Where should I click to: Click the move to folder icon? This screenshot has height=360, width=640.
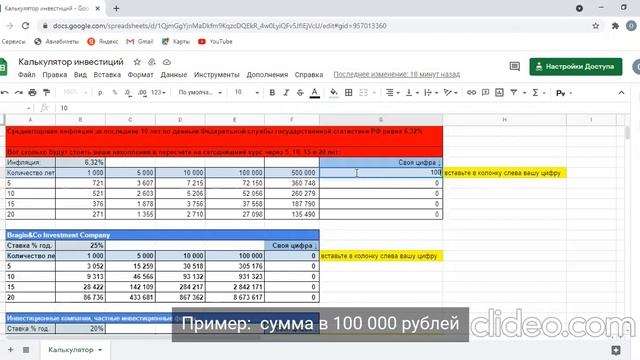[152, 62]
